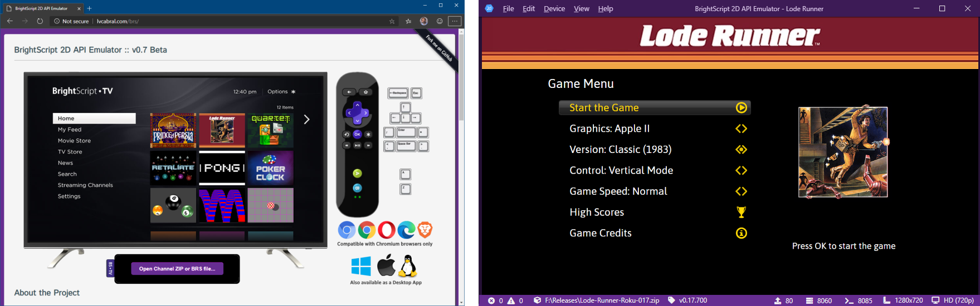Image resolution: width=980 pixels, height=306 pixels.
Task: Click the Google Chrome browser logo
Action: [x=367, y=230]
